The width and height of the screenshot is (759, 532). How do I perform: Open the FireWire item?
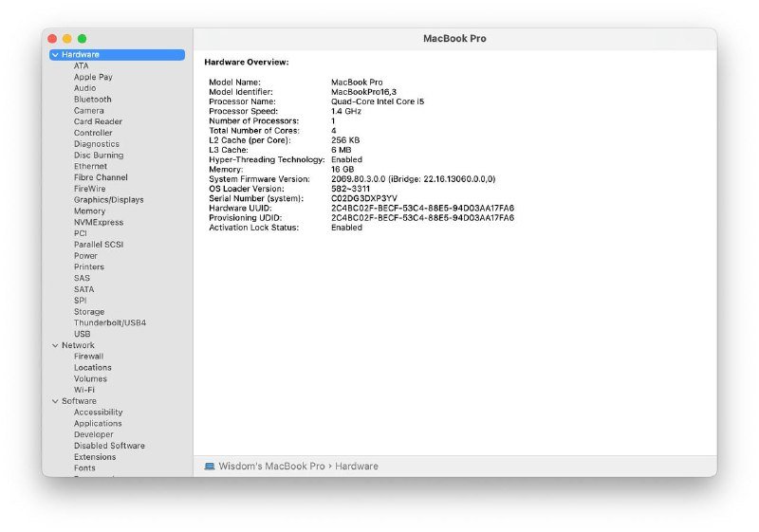point(89,189)
